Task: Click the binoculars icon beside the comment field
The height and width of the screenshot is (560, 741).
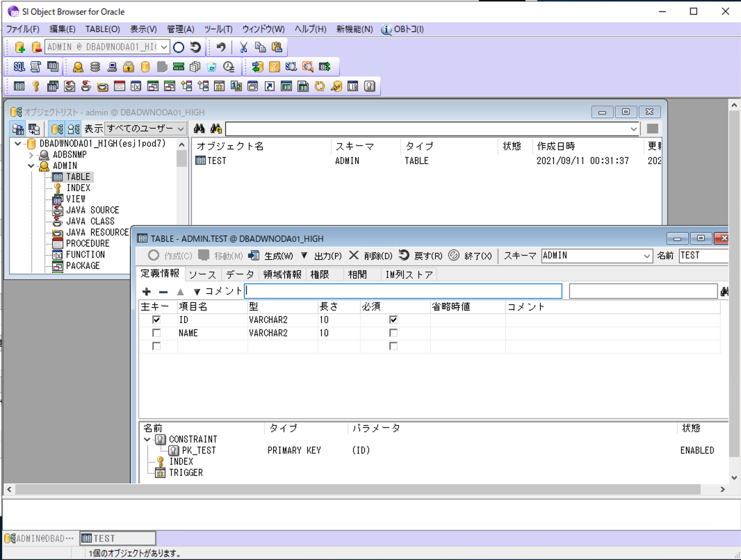Action: [723, 291]
